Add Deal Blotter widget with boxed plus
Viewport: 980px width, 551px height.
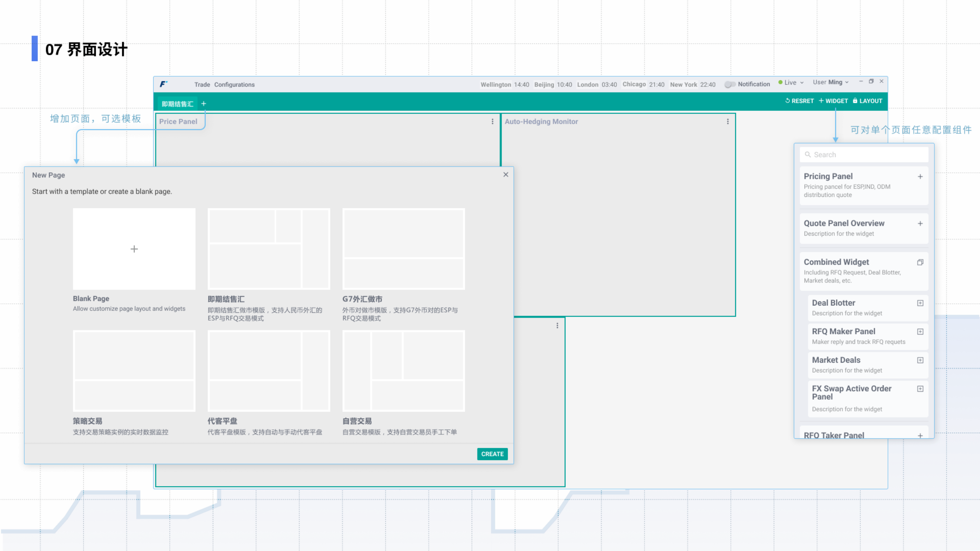click(x=920, y=303)
